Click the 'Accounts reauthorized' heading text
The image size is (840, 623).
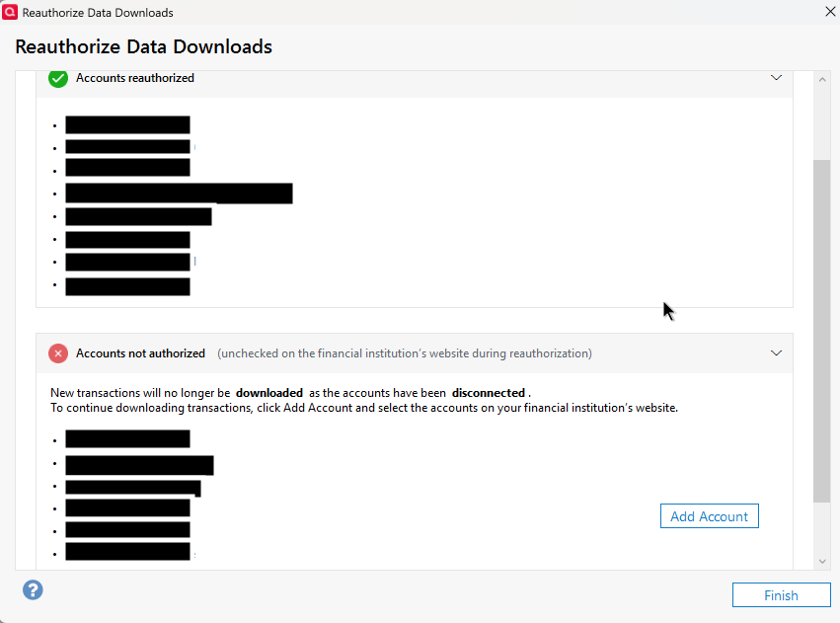[135, 78]
